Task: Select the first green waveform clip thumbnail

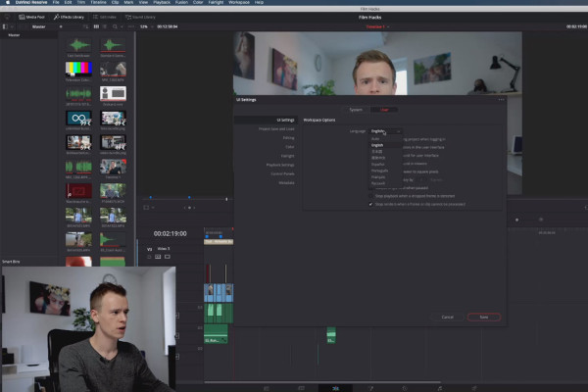Action: [x=78, y=45]
